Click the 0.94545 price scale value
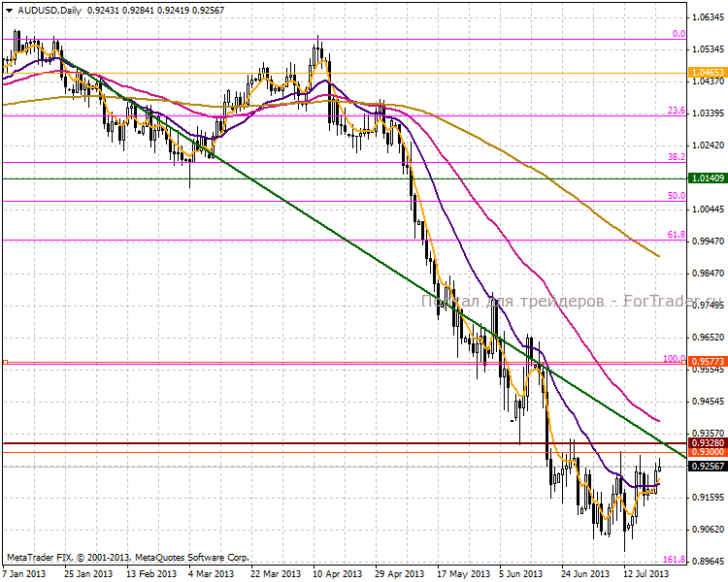The width and height of the screenshot is (728, 582). (708, 401)
